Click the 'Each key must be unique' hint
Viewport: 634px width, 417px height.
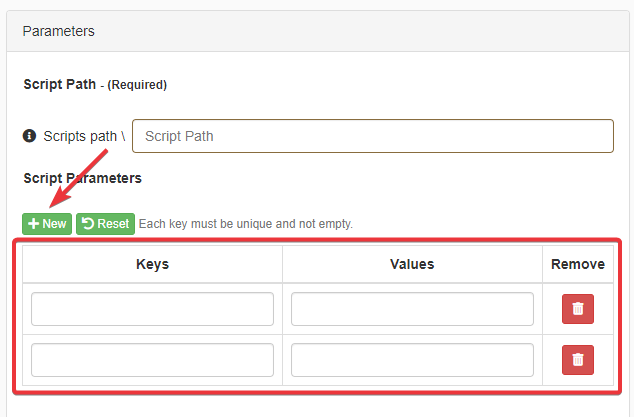point(245,224)
